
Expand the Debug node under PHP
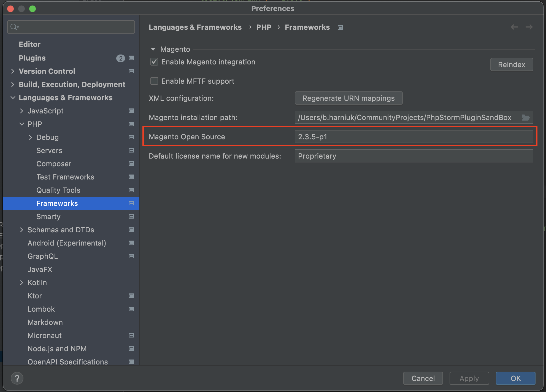pyautogui.click(x=30, y=137)
